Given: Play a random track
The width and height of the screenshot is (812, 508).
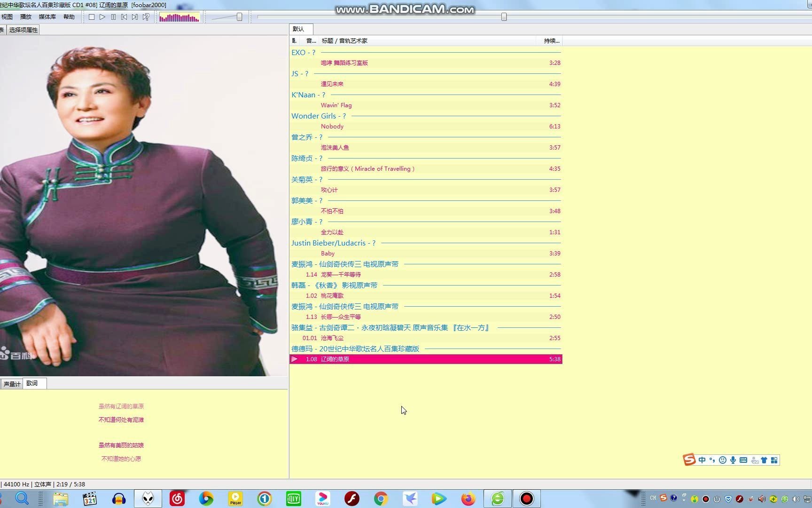Looking at the screenshot, I should tap(146, 17).
